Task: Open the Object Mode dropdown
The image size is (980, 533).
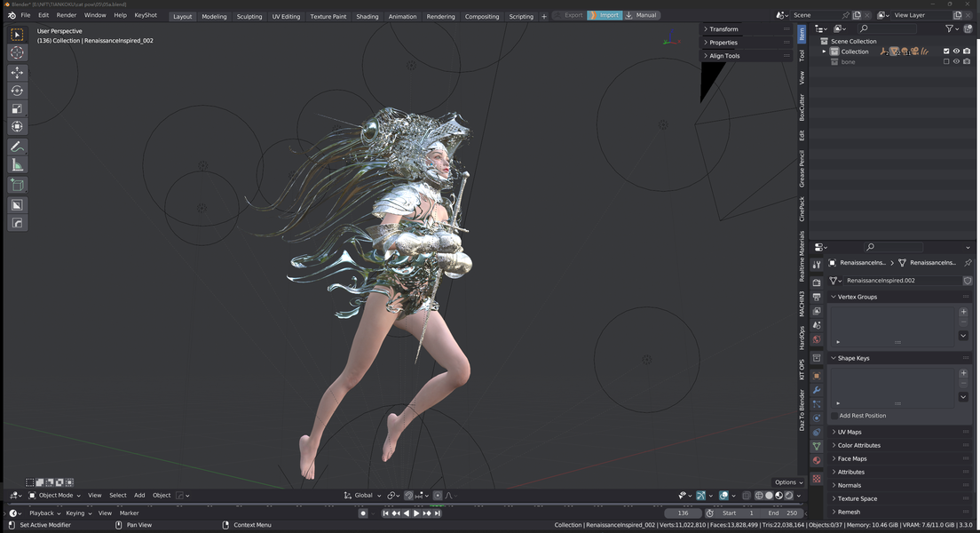Action: pyautogui.click(x=55, y=496)
